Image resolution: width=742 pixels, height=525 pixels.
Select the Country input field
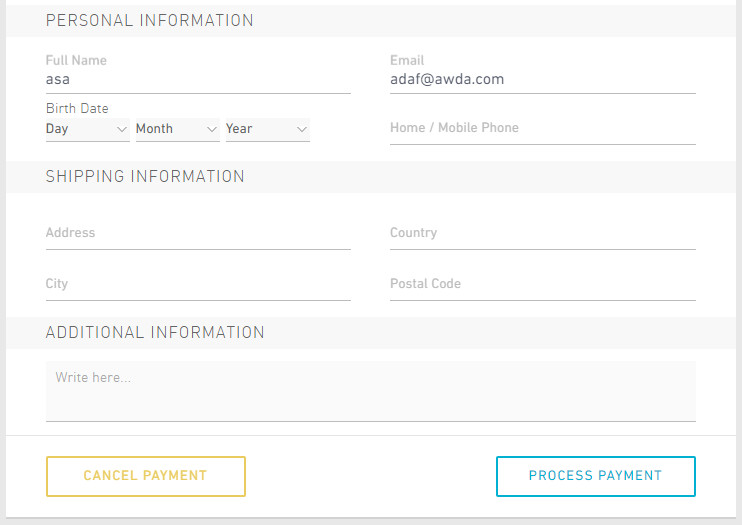coord(542,233)
